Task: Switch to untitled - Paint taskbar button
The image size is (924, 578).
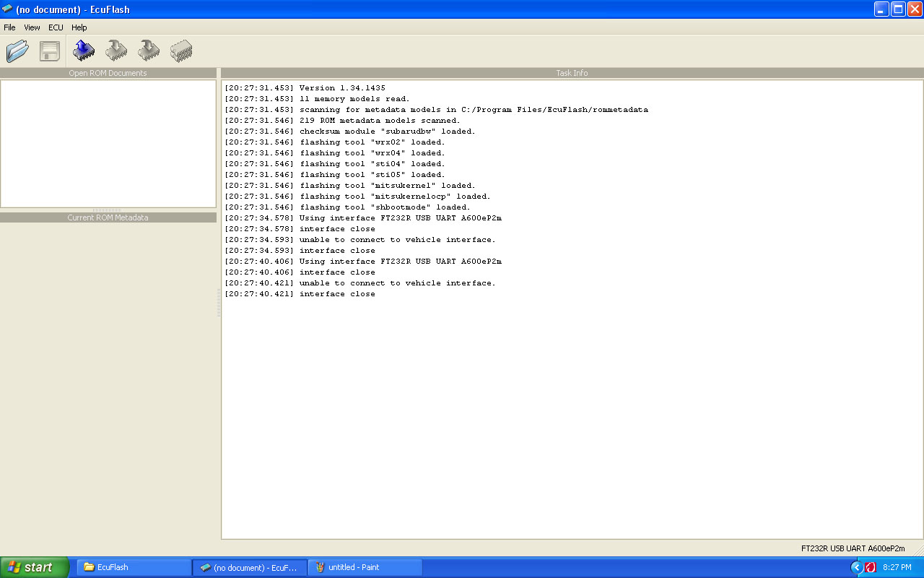Action: [365, 567]
